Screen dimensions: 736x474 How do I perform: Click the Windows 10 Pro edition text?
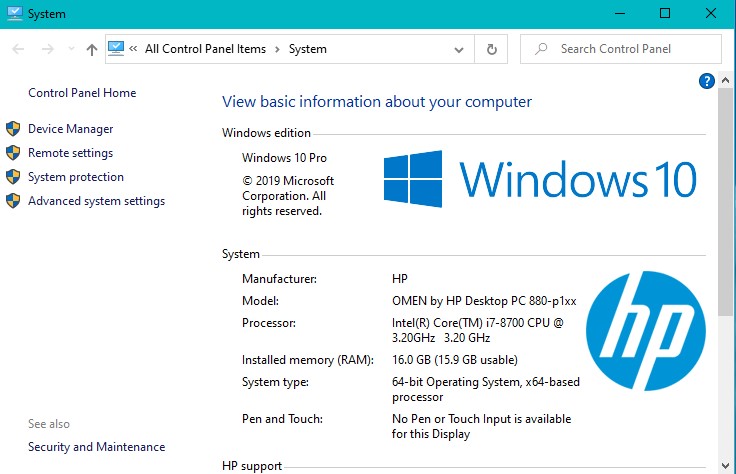[x=284, y=158]
